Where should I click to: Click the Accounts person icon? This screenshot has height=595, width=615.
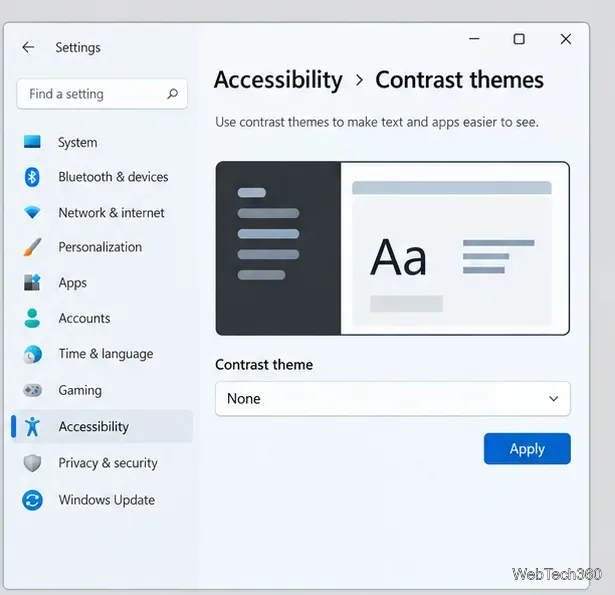(32, 318)
